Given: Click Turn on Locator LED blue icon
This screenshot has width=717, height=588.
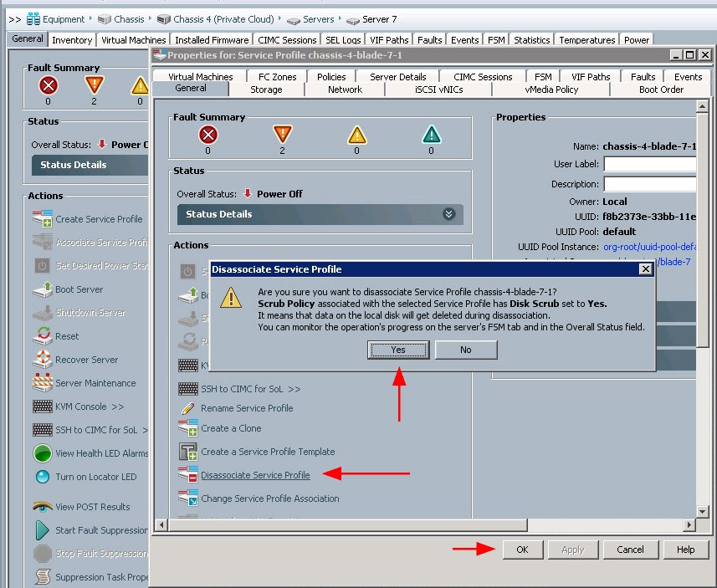Looking at the screenshot, I should point(43,477).
